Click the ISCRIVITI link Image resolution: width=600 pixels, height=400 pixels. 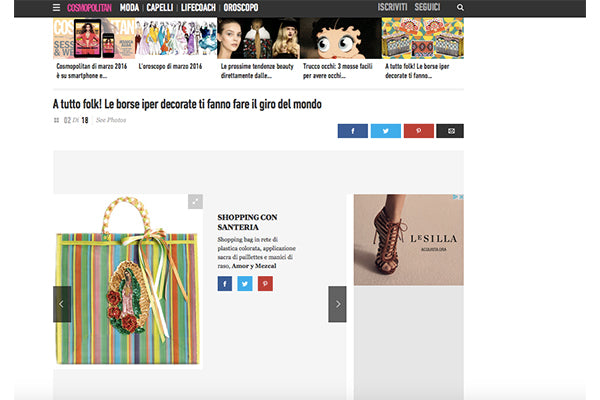point(393,8)
